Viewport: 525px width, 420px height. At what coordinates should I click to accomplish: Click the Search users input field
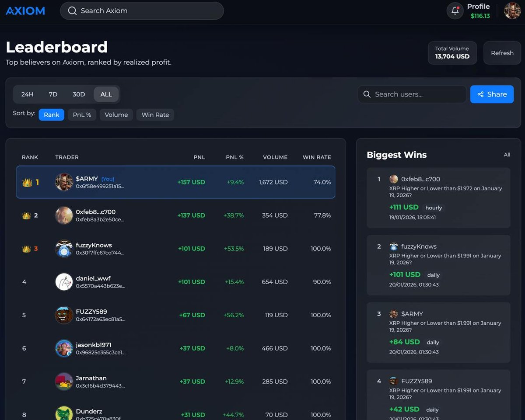point(411,94)
